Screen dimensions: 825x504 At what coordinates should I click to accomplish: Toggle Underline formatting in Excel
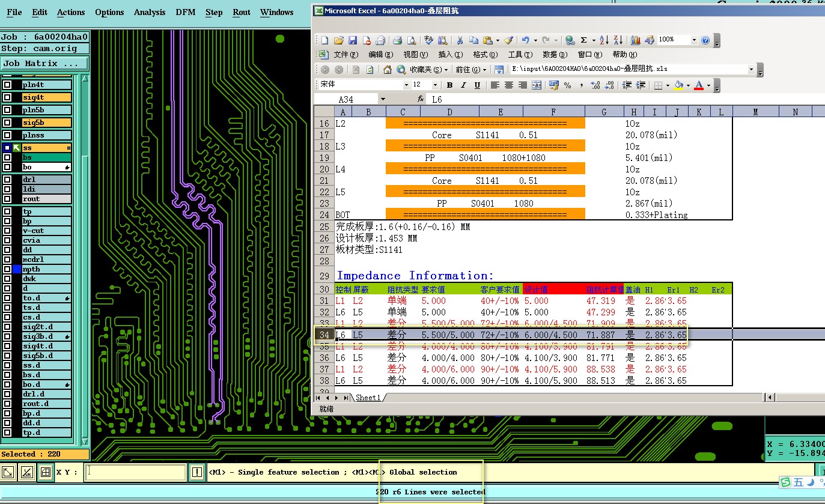477,85
